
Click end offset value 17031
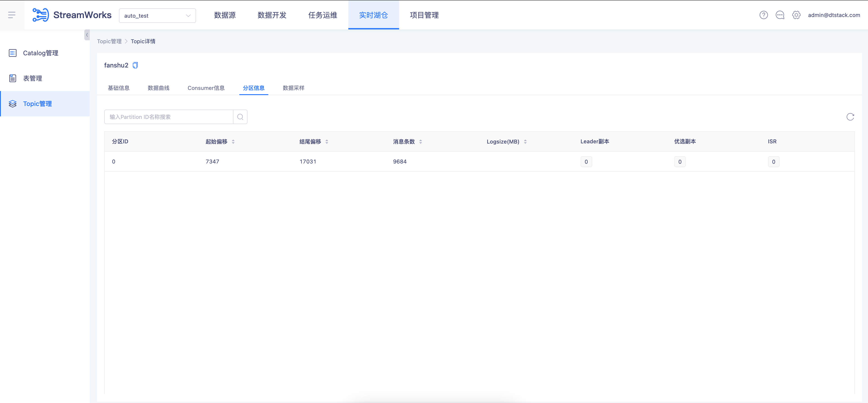coord(308,162)
